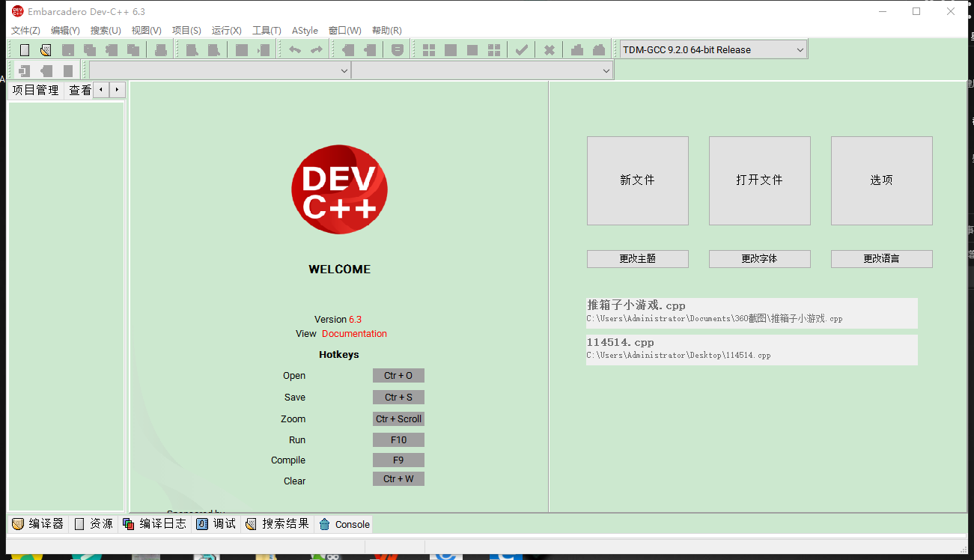This screenshot has height=560, width=974.
Task: Click the 更改语言 button
Action: pos(882,259)
